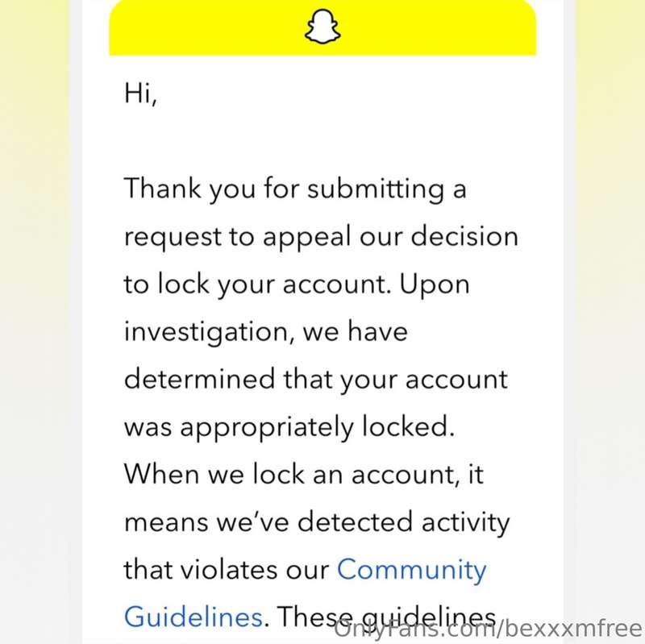Click the 'When we lock an account, it' line
645x644 pixels.
[x=304, y=474]
